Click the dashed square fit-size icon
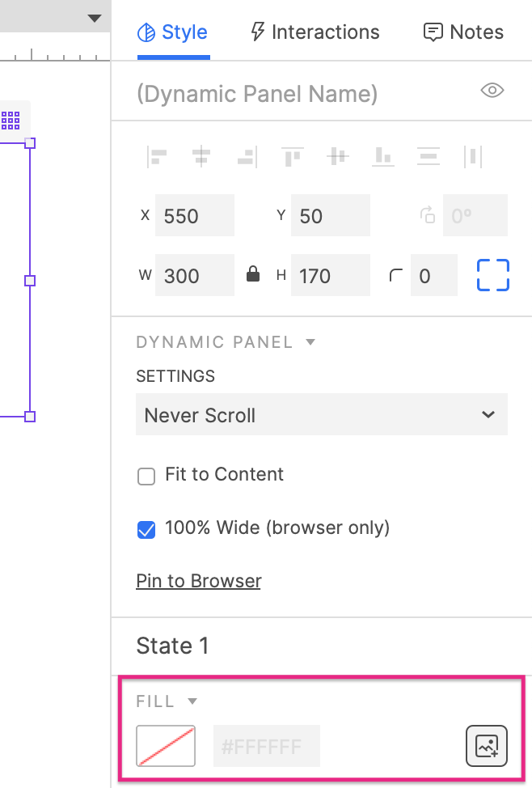Viewport: 532px width, 788px height. click(x=492, y=275)
